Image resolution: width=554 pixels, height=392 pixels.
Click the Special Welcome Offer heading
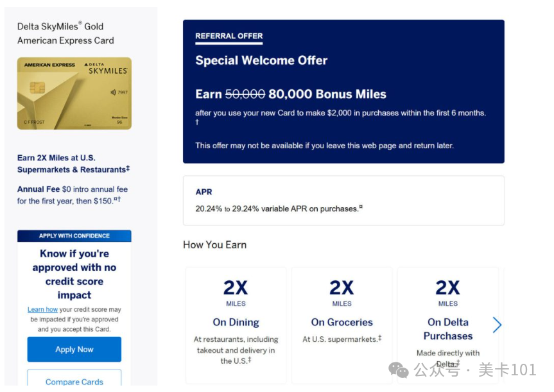click(261, 60)
